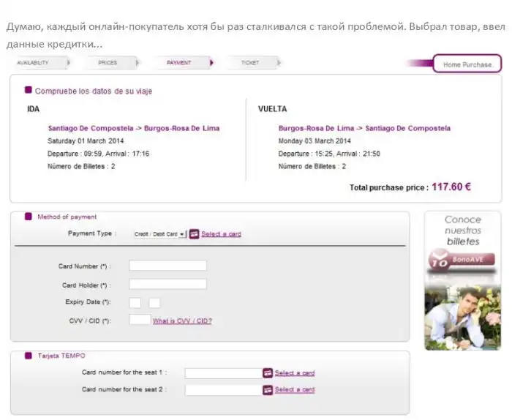
Task: Click purple square beside Compruebe los datos
Action: coord(29,90)
